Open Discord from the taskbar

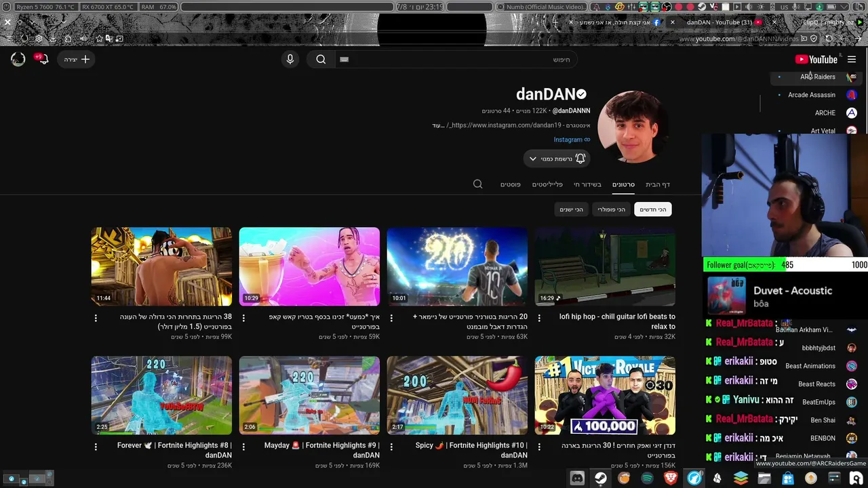click(x=577, y=478)
